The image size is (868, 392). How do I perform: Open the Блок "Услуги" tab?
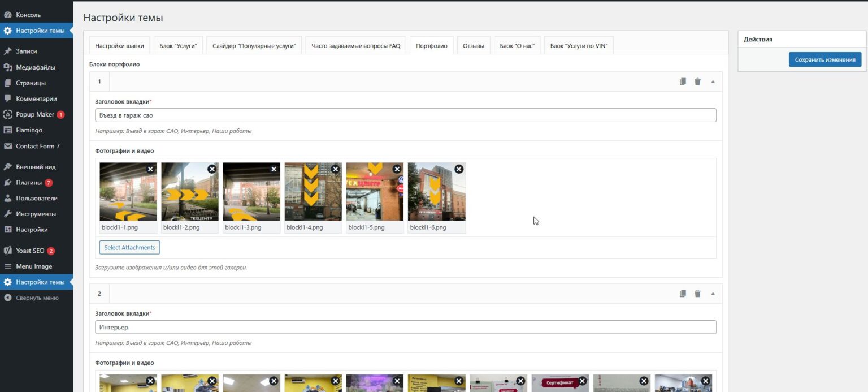coord(178,46)
